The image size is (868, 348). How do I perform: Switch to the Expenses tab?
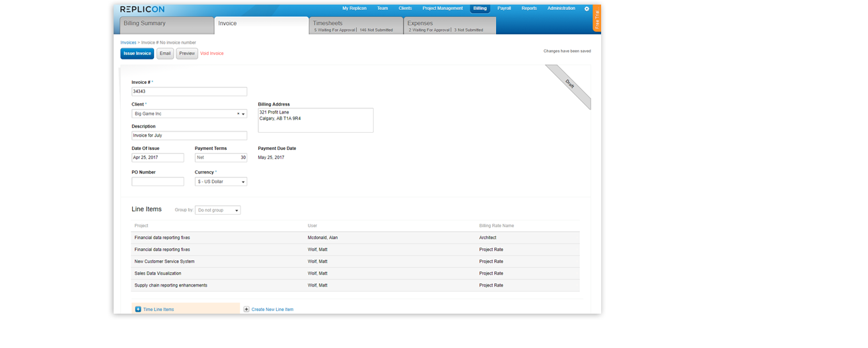[450, 26]
